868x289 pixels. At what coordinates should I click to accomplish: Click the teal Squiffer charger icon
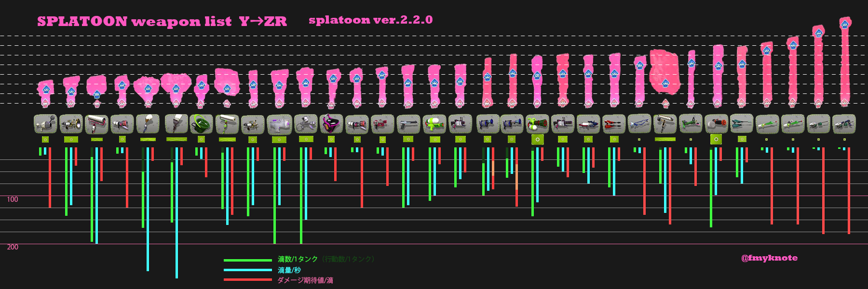(x=742, y=124)
